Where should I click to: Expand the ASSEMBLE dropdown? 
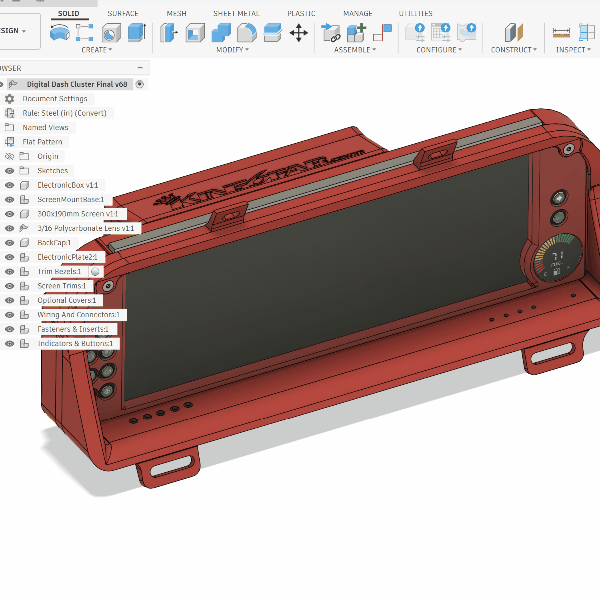355,50
